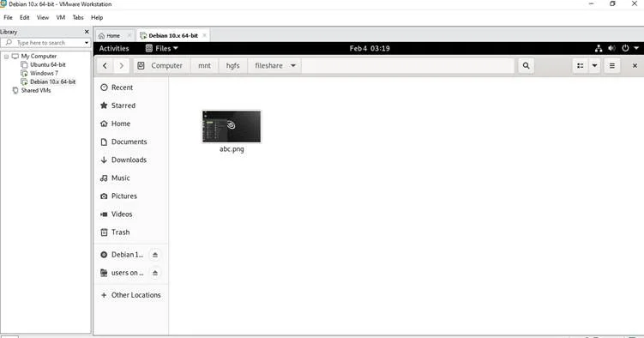Open VMware View menu
644x338 pixels.
tap(43, 18)
